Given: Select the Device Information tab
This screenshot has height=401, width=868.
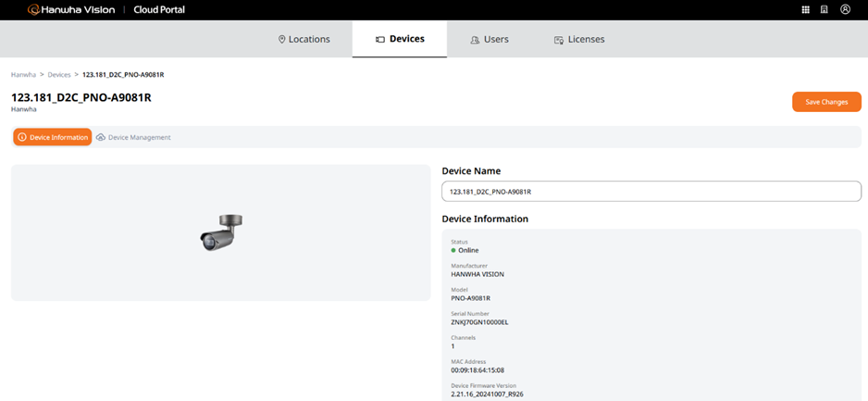Looking at the screenshot, I should (x=53, y=137).
